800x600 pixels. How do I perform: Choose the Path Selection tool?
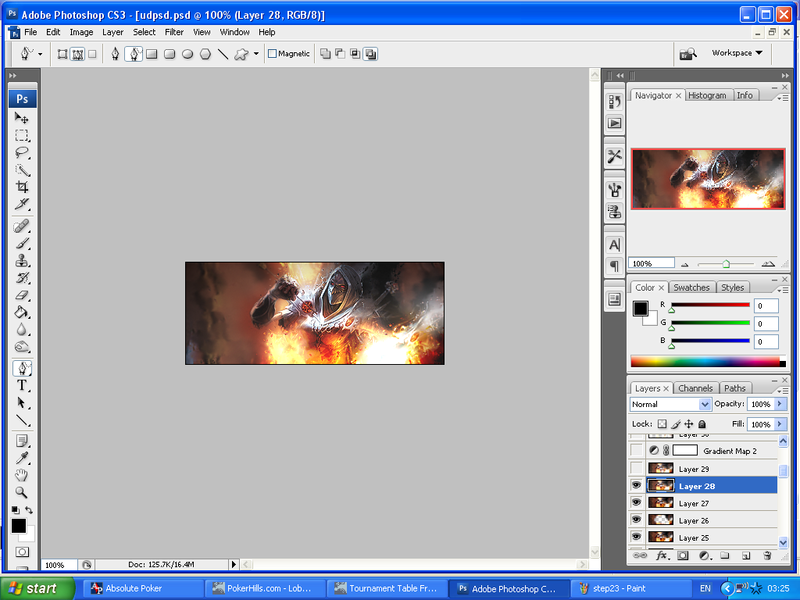[21, 403]
